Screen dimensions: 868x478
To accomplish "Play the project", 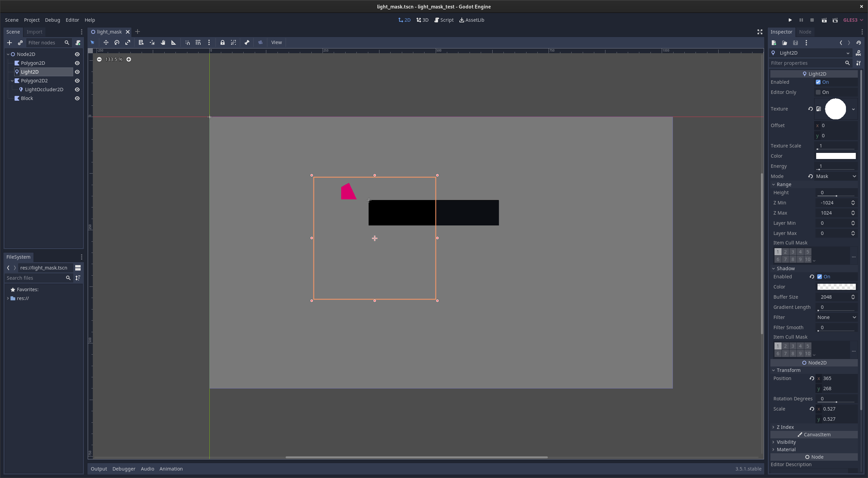I will click(790, 20).
